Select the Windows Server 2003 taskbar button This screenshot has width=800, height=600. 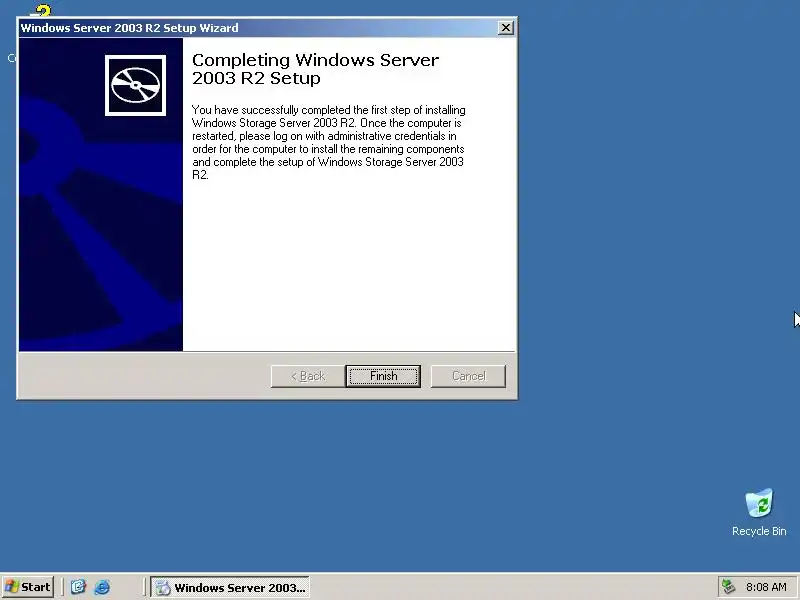230,587
